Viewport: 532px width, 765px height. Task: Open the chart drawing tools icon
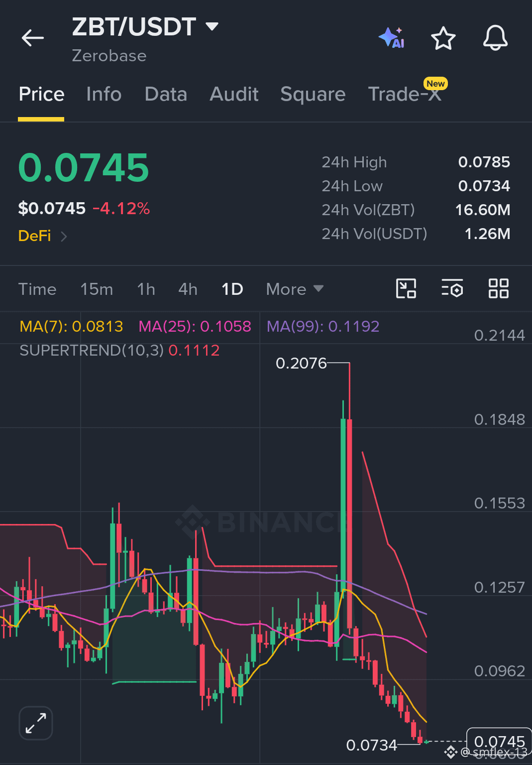[406, 288]
